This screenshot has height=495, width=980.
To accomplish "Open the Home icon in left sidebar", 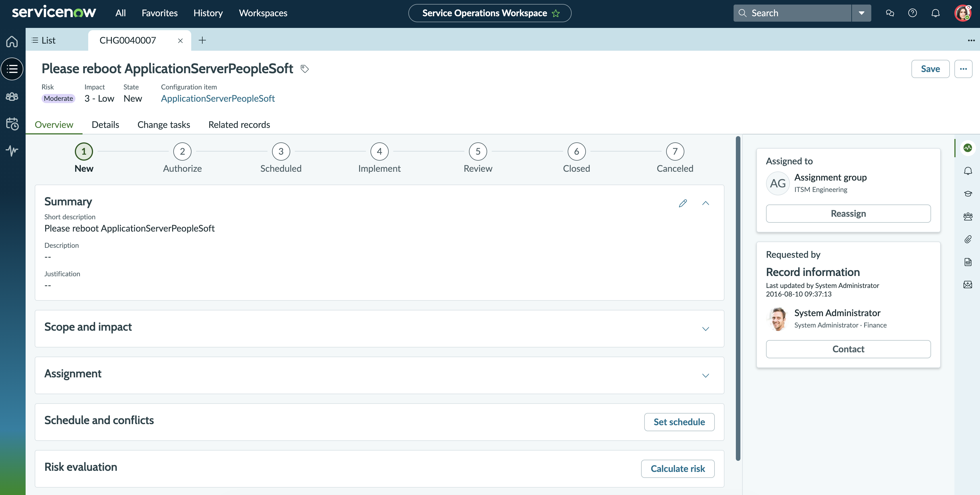I will tap(12, 41).
